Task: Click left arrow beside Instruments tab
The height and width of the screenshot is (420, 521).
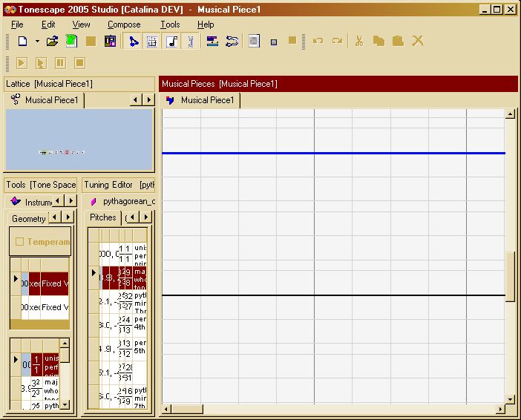Action: [58, 200]
